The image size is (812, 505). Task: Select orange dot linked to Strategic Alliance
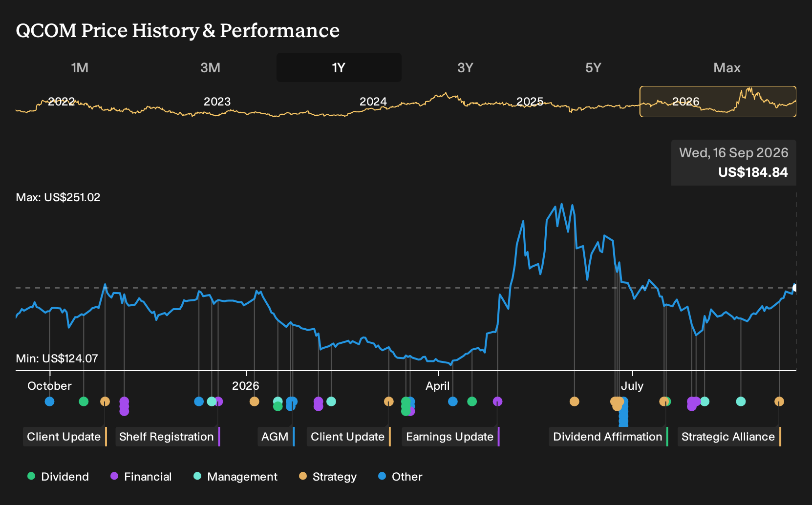779,401
